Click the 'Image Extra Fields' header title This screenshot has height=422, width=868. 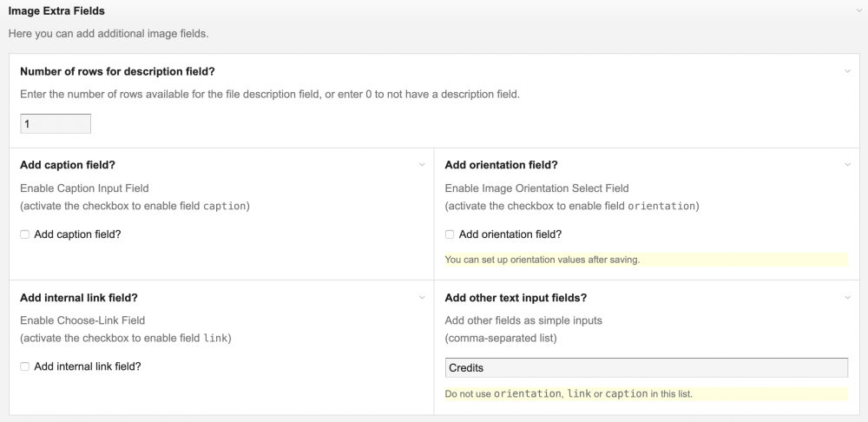pos(57,11)
